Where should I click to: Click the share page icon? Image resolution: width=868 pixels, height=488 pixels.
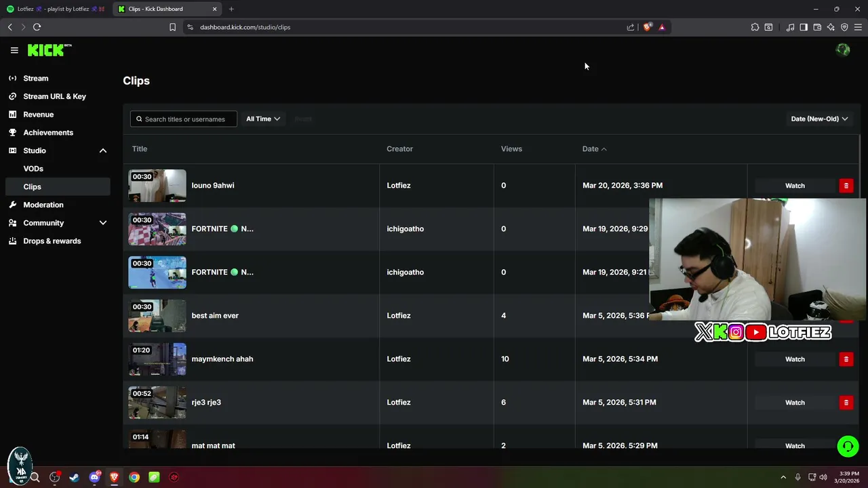631,27
